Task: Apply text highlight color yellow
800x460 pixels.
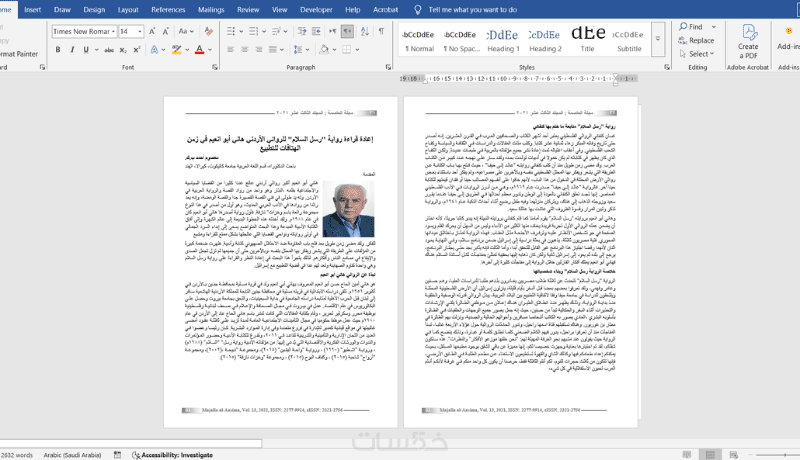Action: pos(177,49)
